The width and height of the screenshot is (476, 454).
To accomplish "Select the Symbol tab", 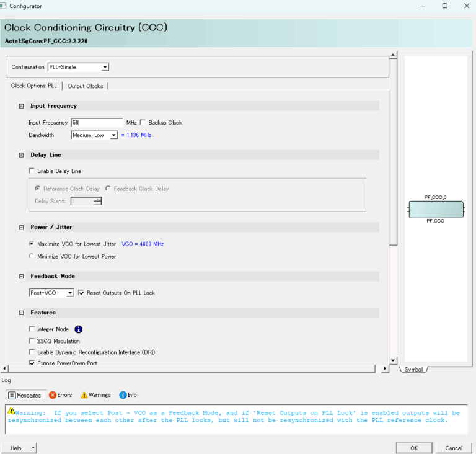I will [413, 370].
